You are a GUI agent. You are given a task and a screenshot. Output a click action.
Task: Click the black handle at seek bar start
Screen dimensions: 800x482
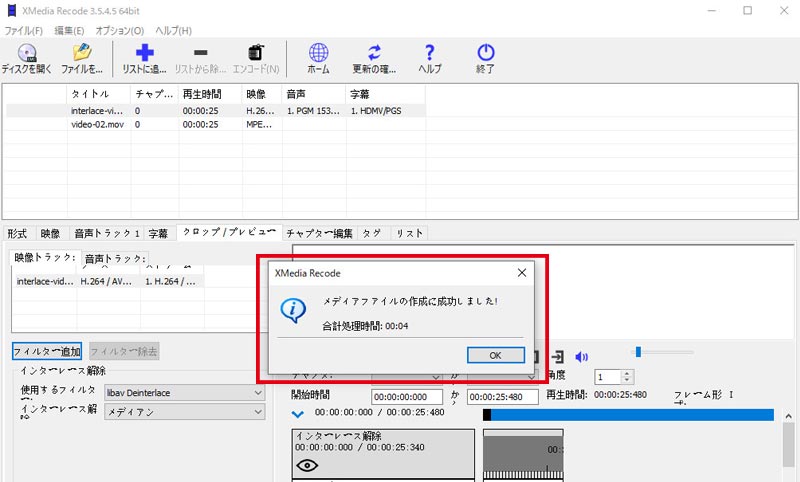487,415
